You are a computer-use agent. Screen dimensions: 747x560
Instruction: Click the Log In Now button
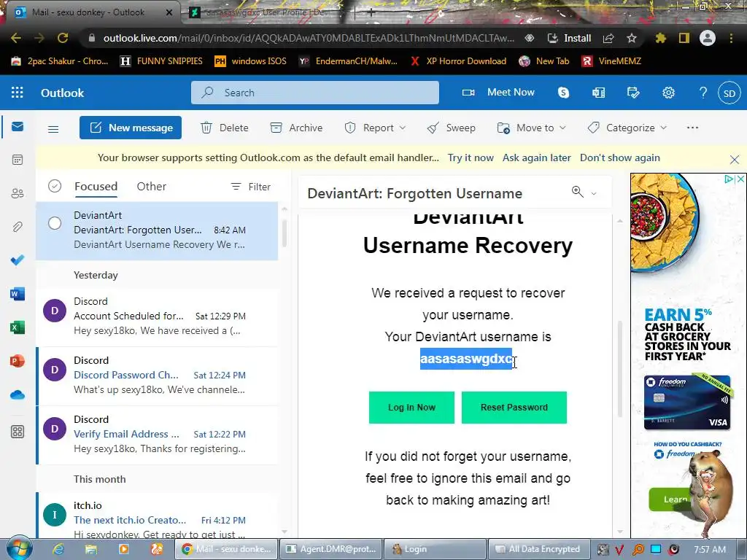411,408
